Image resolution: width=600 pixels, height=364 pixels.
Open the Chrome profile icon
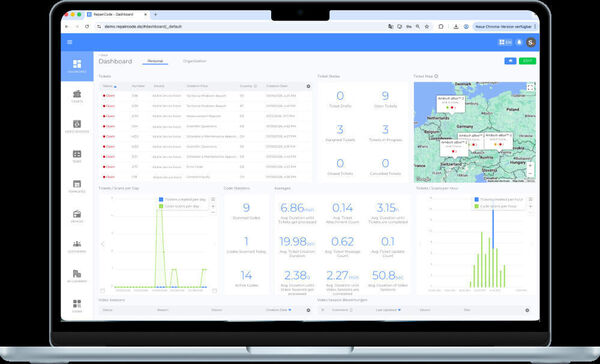click(466, 26)
